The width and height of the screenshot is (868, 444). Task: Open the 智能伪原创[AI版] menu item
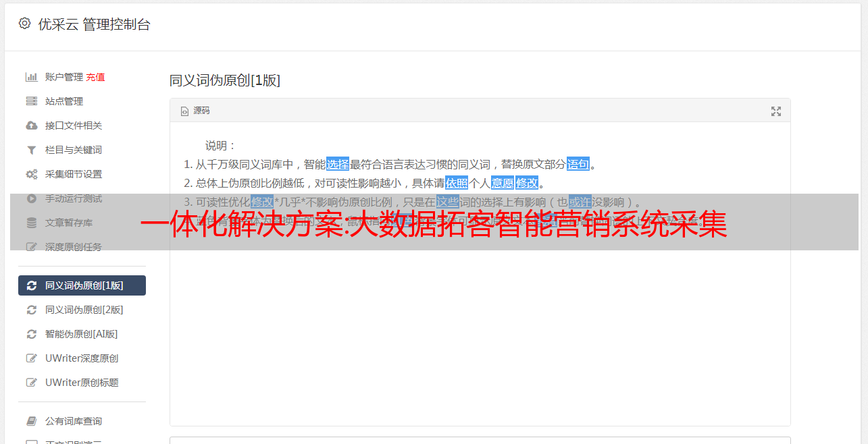[x=82, y=334]
